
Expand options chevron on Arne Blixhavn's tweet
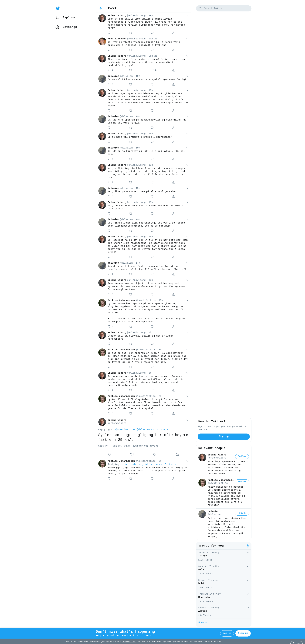[187, 39]
